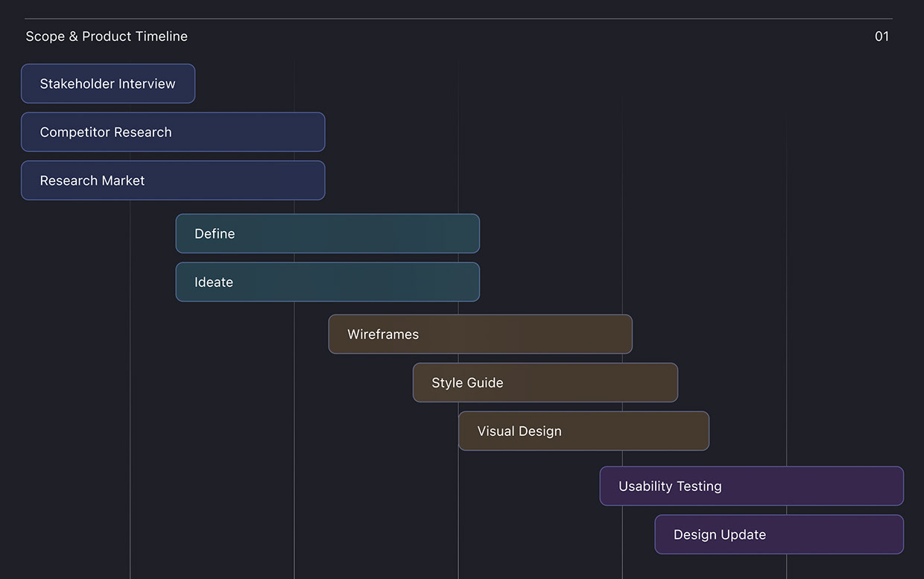The image size is (924, 579).
Task: Click the Ideate timeline bar
Action: pyautogui.click(x=328, y=282)
